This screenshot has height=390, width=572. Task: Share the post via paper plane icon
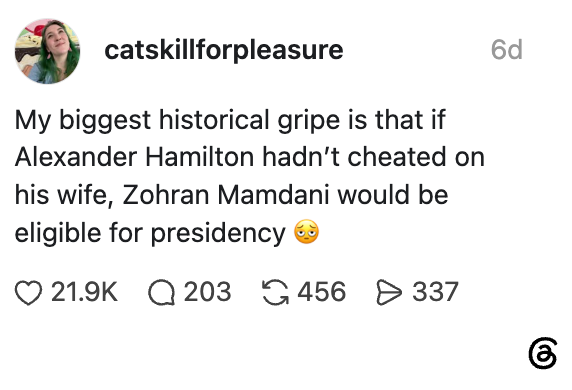tap(389, 292)
